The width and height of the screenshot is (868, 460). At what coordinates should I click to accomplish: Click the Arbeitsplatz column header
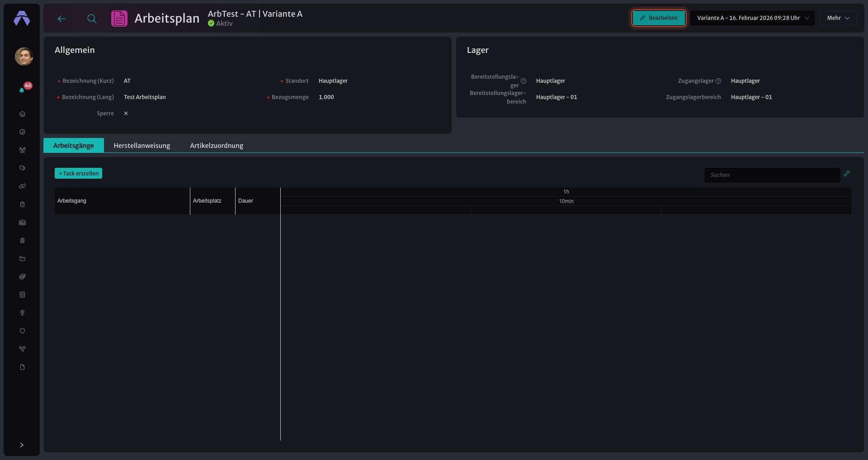212,201
